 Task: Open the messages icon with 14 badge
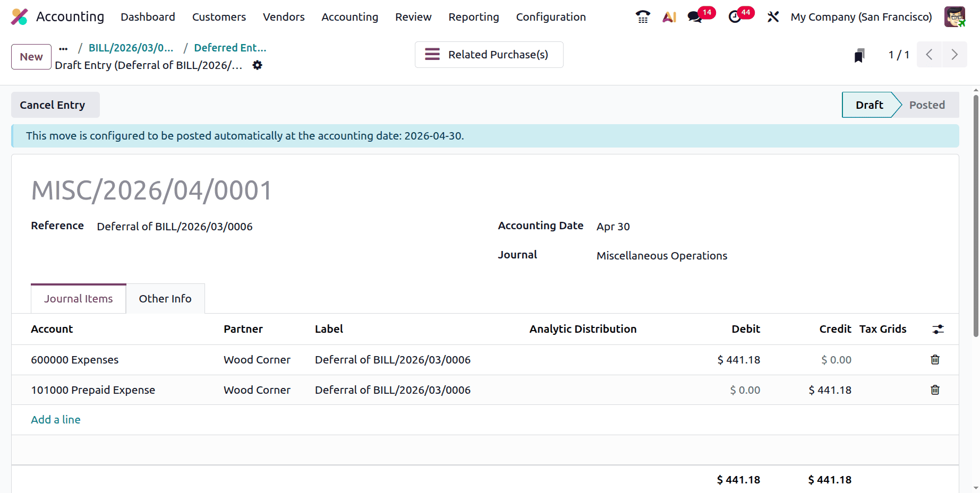tap(695, 17)
